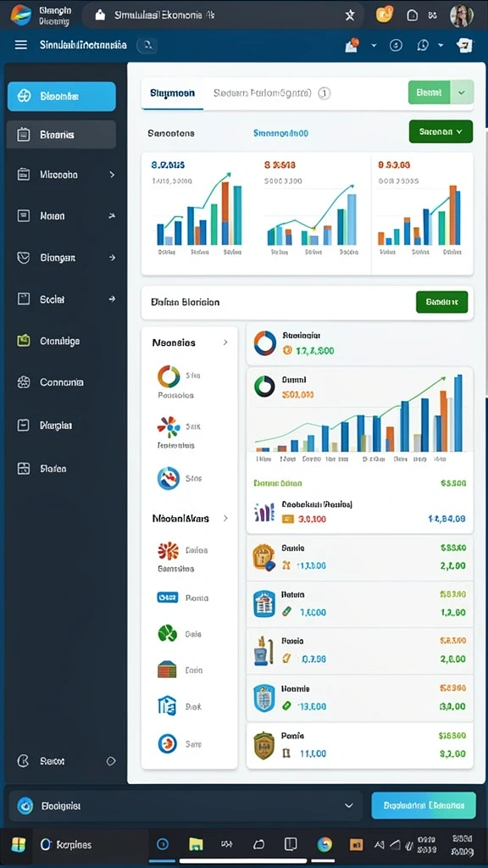Click the green button in Dafan Blonision row
488x868 pixels.
441,303
